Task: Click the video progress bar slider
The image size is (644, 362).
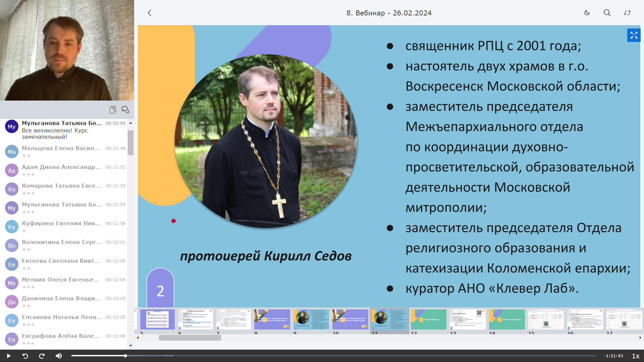Action: tap(125, 356)
